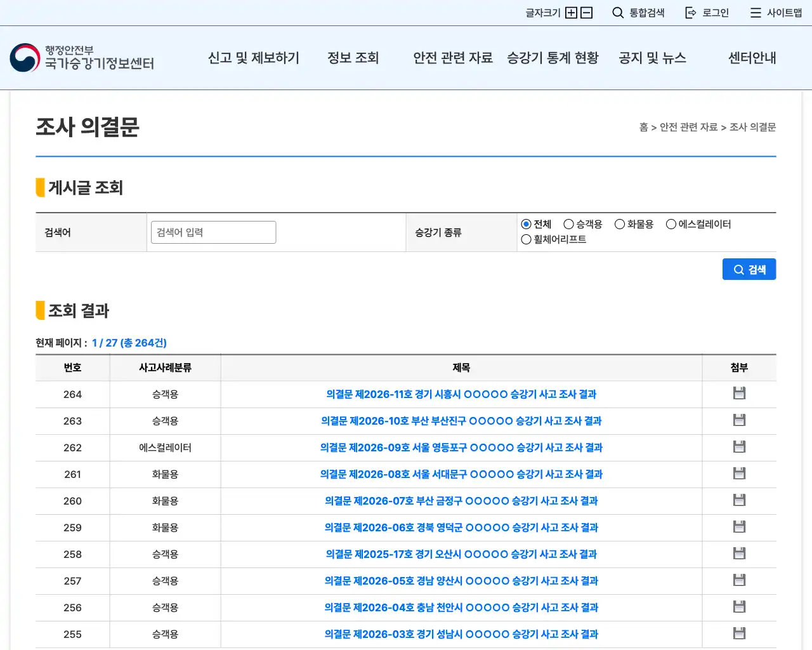Image resolution: width=812 pixels, height=650 pixels.
Task: Download attachment for row 261
Action: [739, 474]
